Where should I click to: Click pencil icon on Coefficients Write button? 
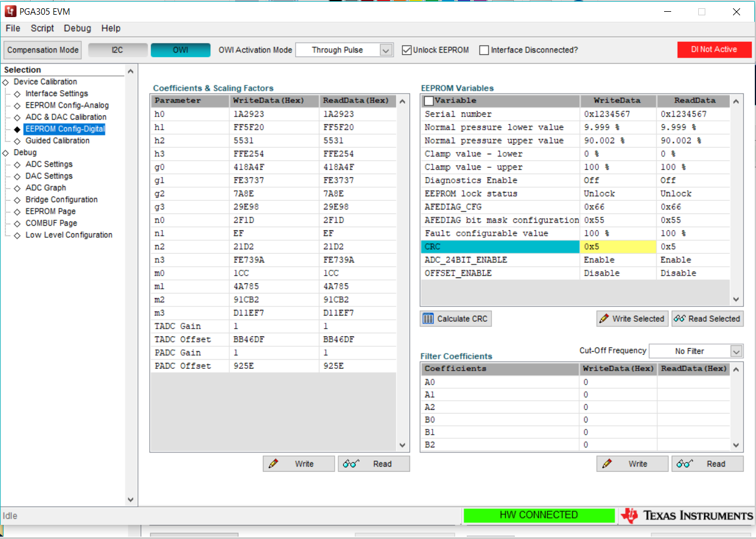click(x=273, y=464)
